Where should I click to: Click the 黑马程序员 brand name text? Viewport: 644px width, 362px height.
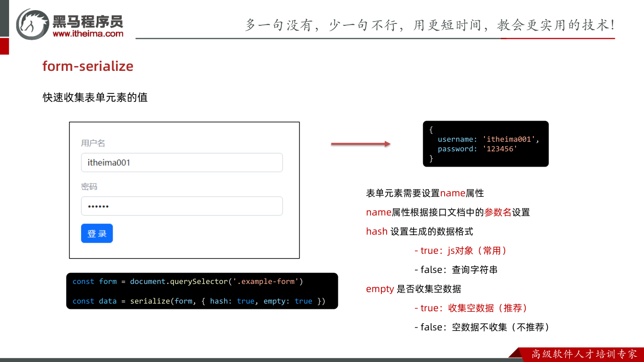[88, 21]
